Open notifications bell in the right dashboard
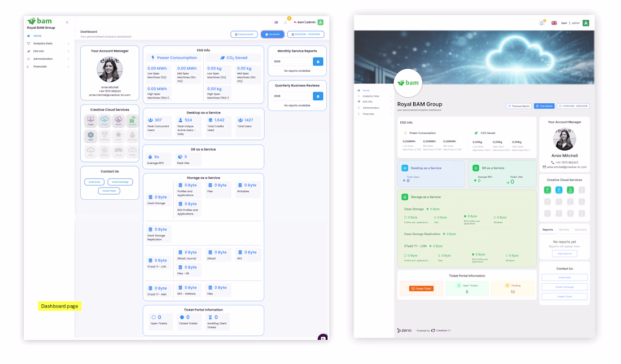 point(542,23)
